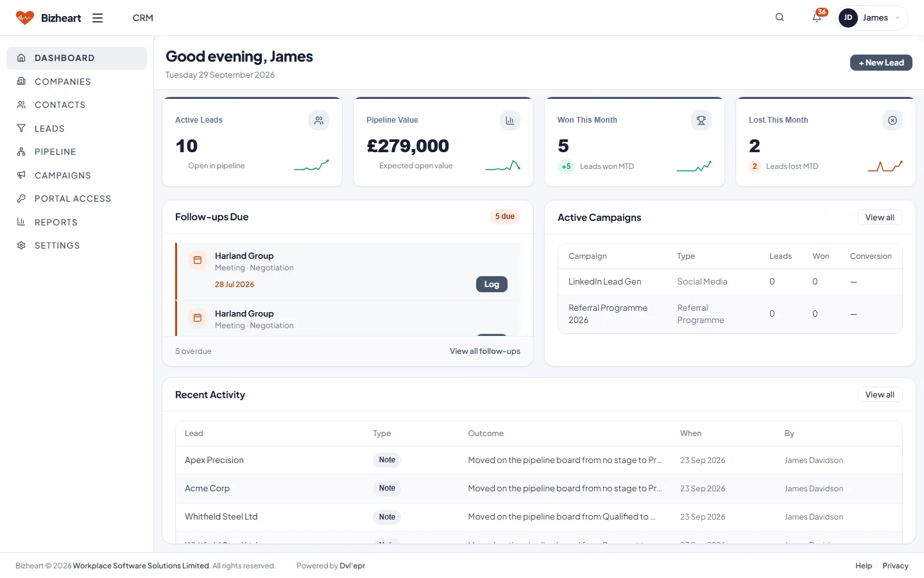The height and width of the screenshot is (578, 924).
Task: Click the Portal Access key icon
Action: 21,198
